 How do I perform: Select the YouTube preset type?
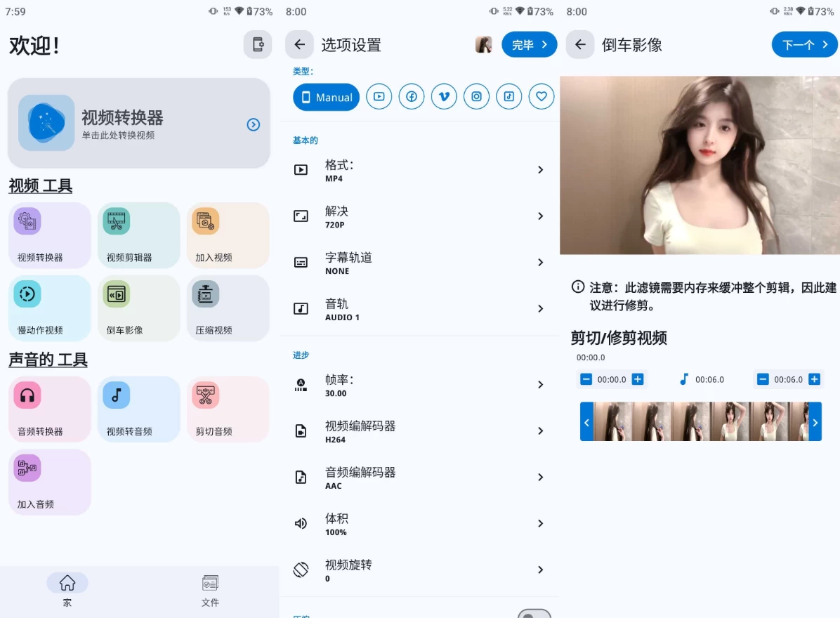point(379,97)
